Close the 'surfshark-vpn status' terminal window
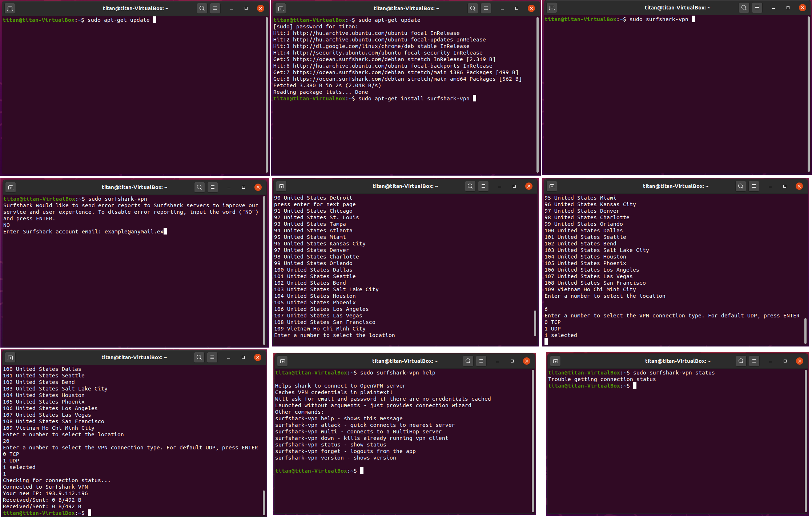 point(800,361)
